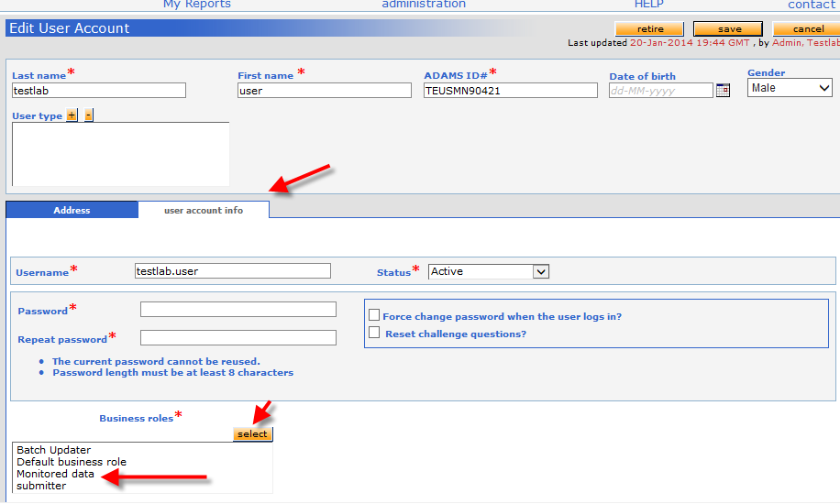Focus the Last name field
This screenshot has height=504, width=840.
point(99,91)
